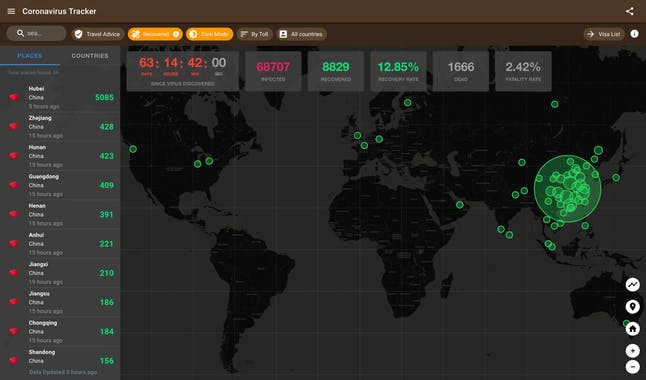Click the China flag beside Hubei
This screenshot has width=646, height=380.
14,97
